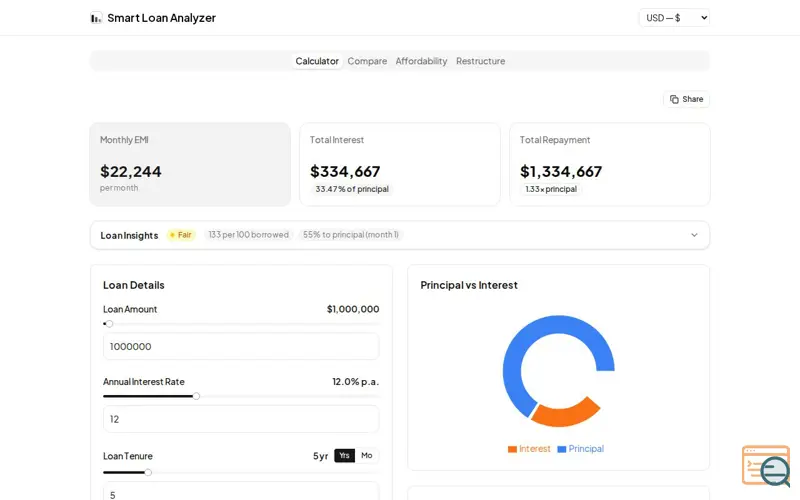Click the '5 yr' tenure value

(x=320, y=456)
